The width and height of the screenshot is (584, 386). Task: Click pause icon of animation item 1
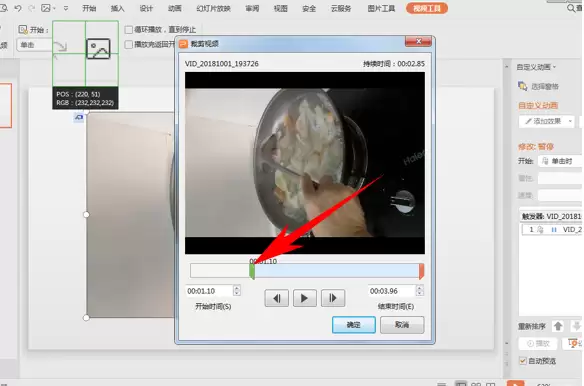click(x=554, y=230)
